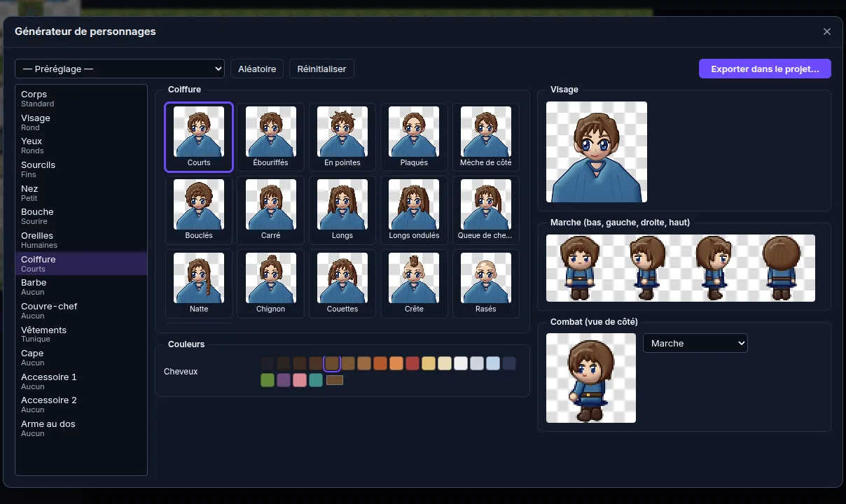
Task: Pick the teal hair color swatch
Action: (316, 380)
